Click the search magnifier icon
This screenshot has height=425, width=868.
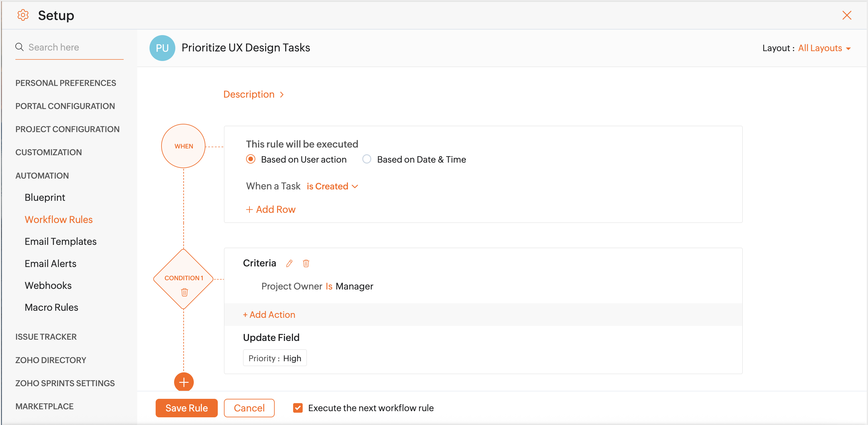(x=20, y=47)
